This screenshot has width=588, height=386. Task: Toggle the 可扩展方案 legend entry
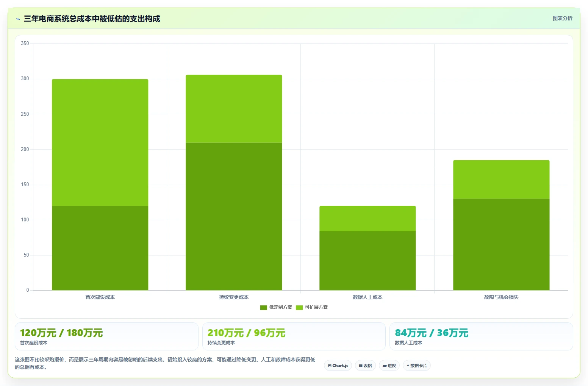click(312, 307)
